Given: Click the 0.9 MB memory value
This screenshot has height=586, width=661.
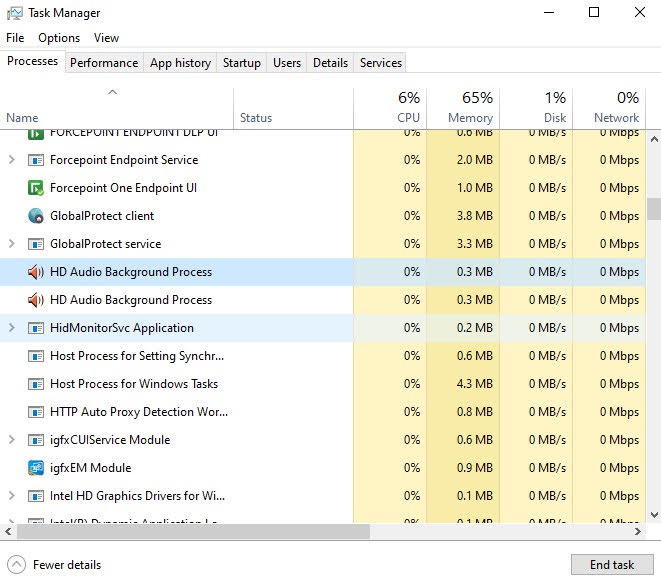Looking at the screenshot, I should [x=475, y=468].
